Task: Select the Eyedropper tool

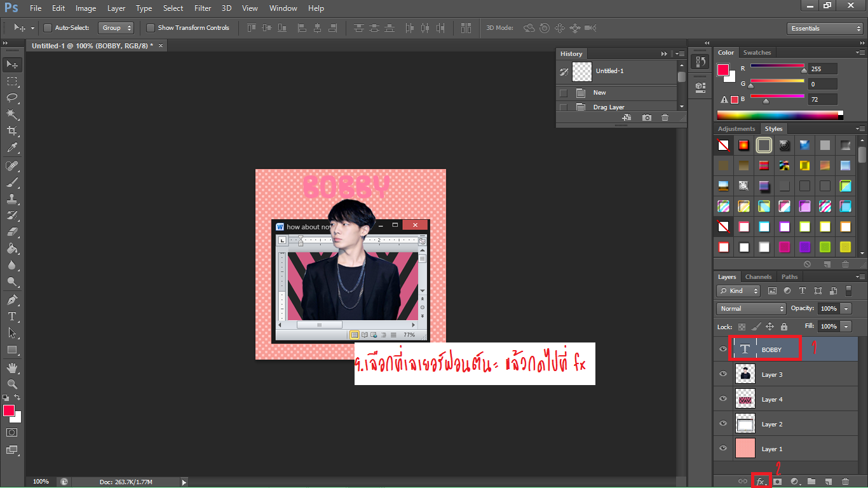Action: pos(12,147)
